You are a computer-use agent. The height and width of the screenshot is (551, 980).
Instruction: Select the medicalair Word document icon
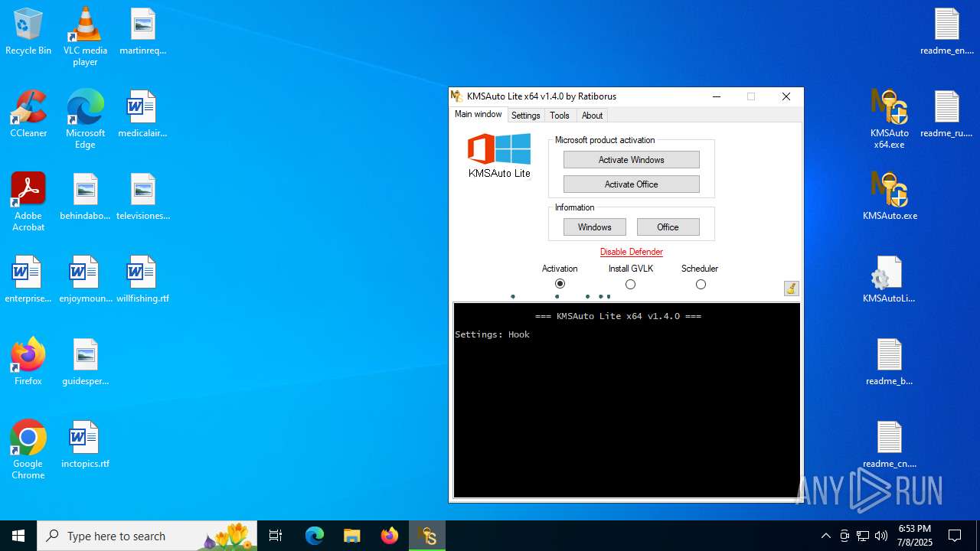pos(142,115)
